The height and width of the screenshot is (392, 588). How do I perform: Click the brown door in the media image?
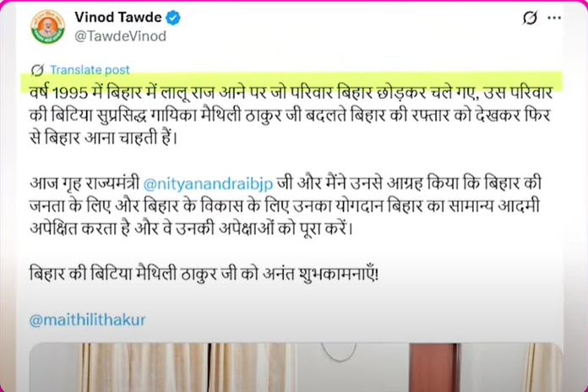tap(434, 367)
